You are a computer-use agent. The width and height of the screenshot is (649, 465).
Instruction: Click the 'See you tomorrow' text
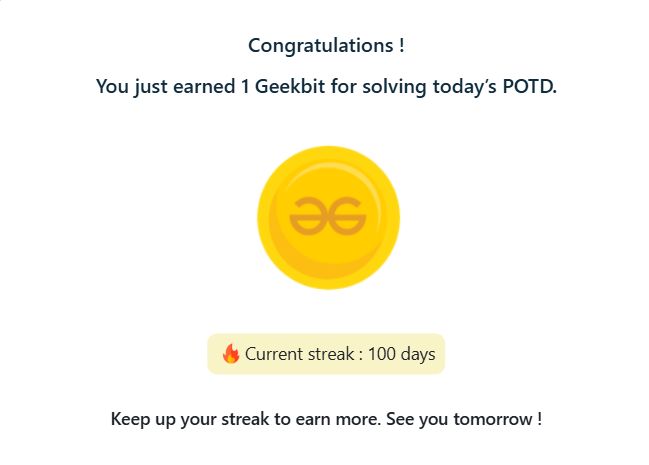[464, 419]
